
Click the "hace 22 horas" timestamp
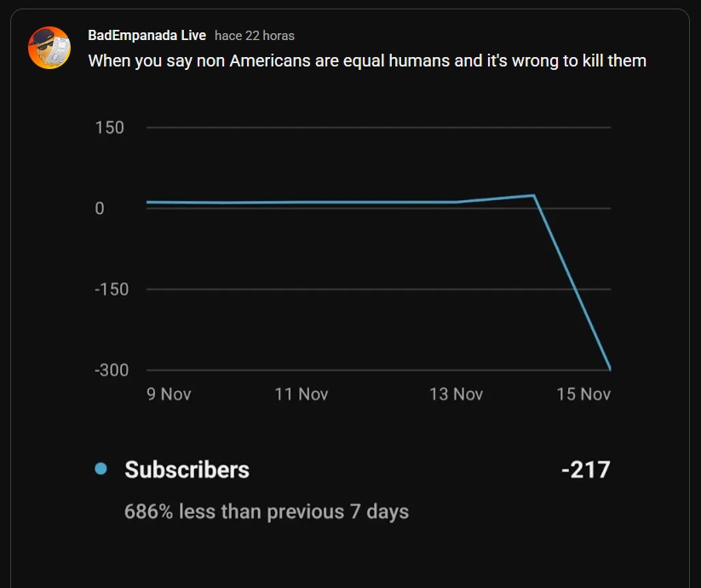pos(254,36)
